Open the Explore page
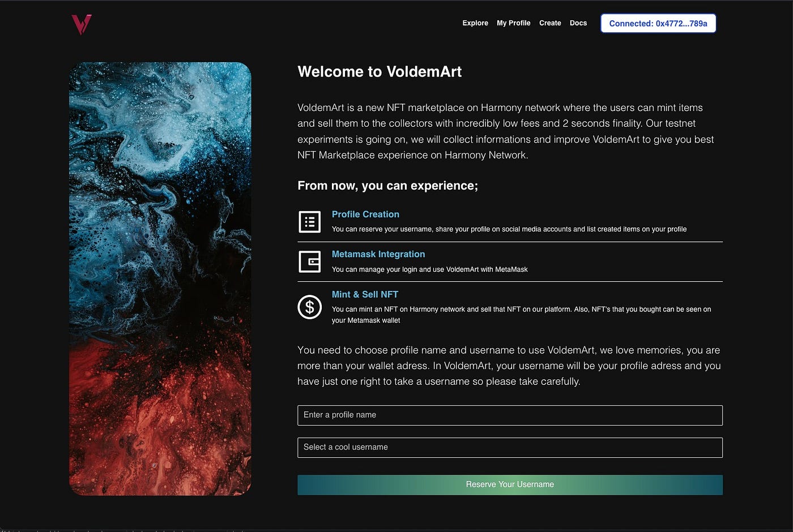 coord(475,23)
